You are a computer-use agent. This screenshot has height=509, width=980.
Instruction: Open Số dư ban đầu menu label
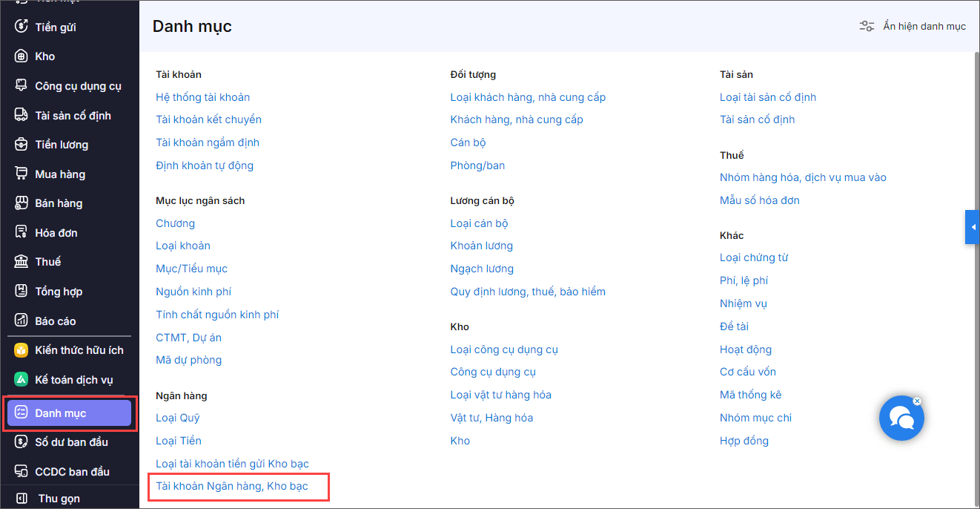(x=71, y=442)
